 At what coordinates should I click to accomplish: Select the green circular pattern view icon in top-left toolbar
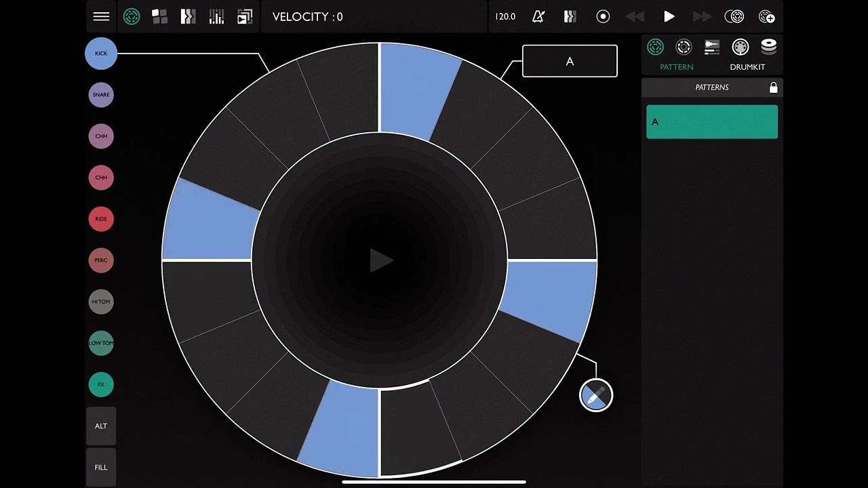click(x=132, y=17)
